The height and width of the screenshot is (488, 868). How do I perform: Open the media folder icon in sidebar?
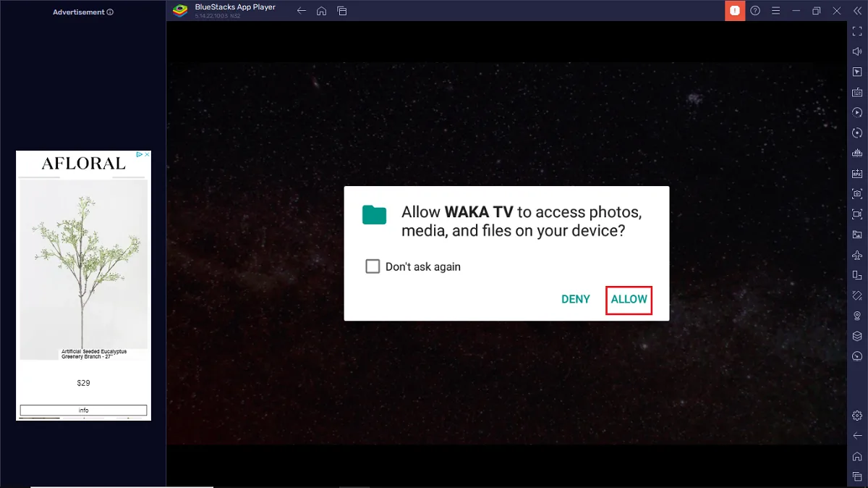click(x=857, y=234)
